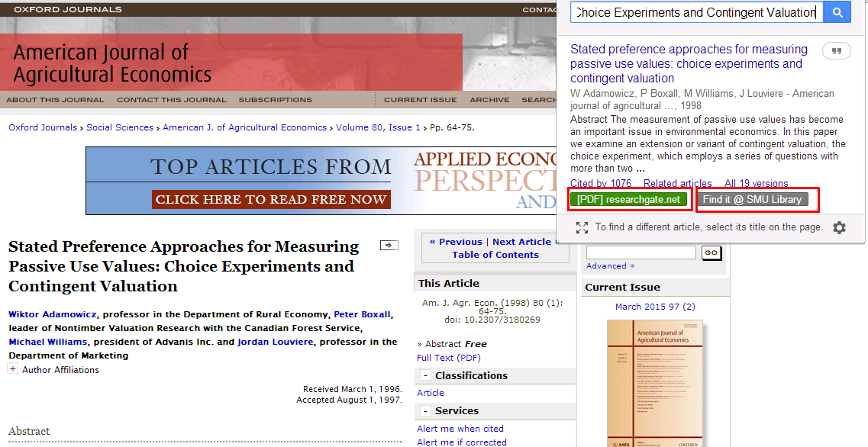
Task: Click the arrow icon beside article title
Action: pos(389,245)
